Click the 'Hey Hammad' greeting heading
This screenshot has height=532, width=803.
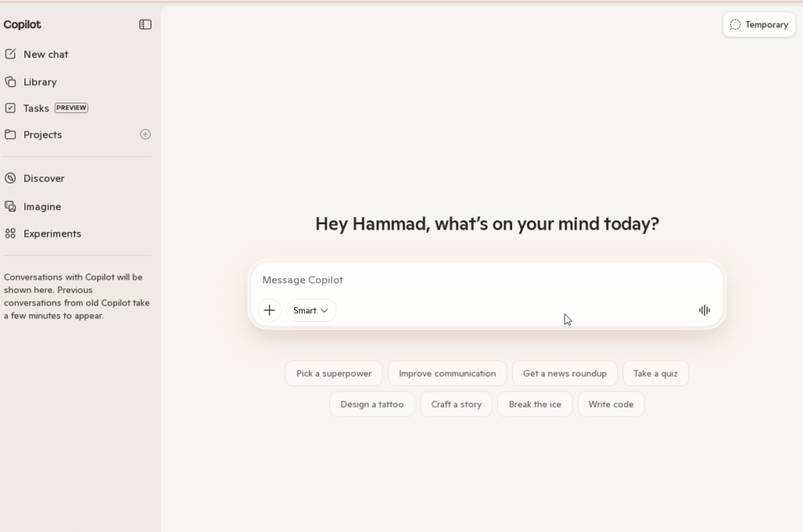[487, 224]
